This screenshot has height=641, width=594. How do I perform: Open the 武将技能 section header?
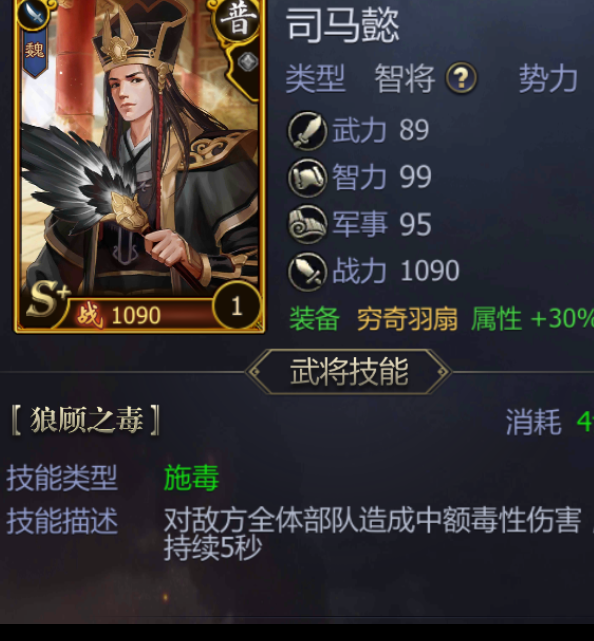click(348, 372)
